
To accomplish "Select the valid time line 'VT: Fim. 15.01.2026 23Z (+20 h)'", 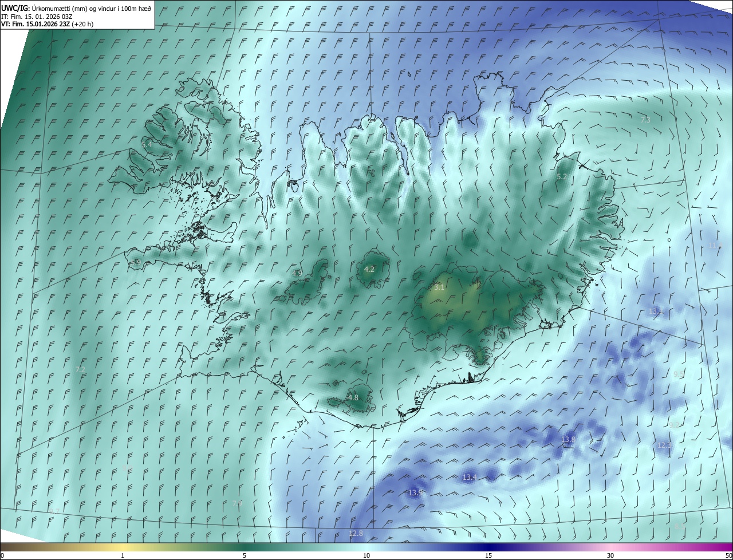I will tap(47, 24).
